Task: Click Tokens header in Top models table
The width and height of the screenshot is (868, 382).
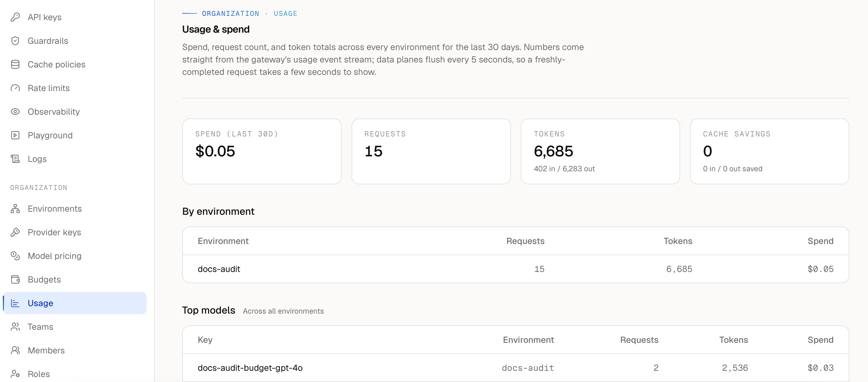Action: tap(734, 340)
